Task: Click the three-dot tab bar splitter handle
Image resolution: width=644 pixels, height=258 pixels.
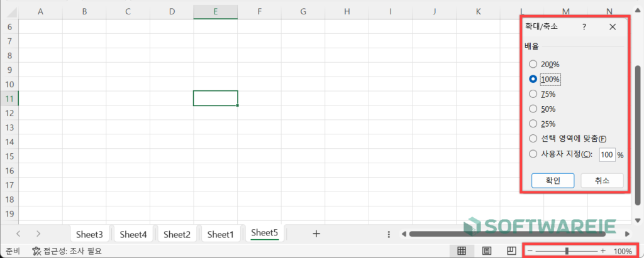Action: 389,234
